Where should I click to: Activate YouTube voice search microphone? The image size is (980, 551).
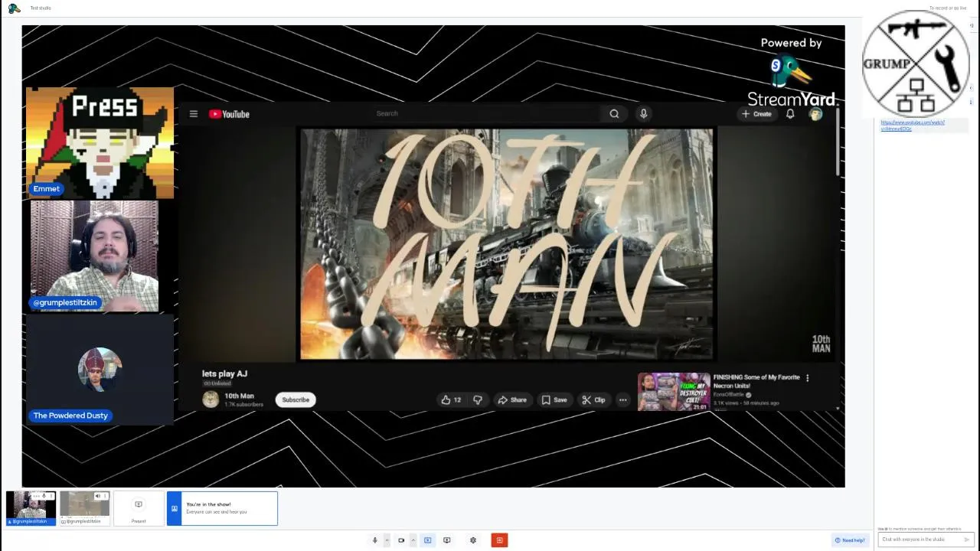(643, 113)
